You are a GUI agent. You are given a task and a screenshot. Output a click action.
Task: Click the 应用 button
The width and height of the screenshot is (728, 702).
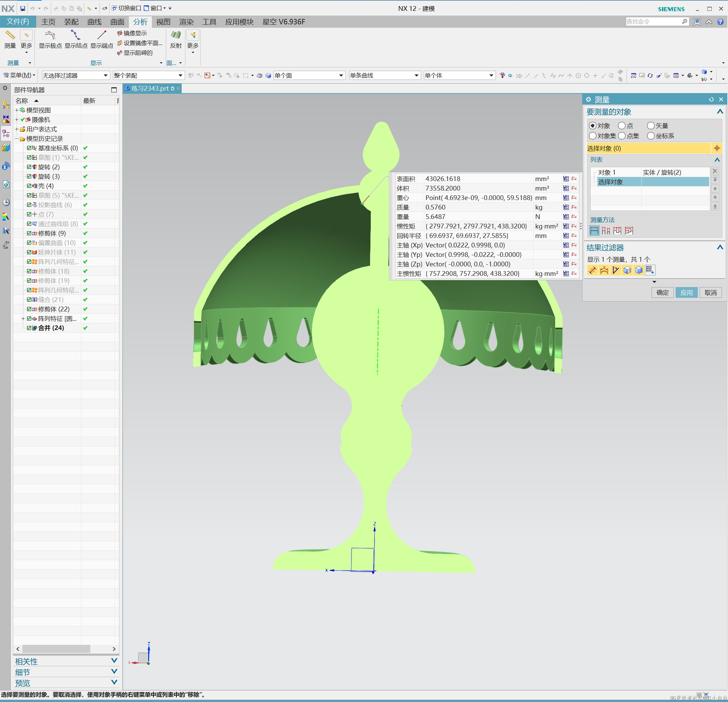click(x=686, y=292)
